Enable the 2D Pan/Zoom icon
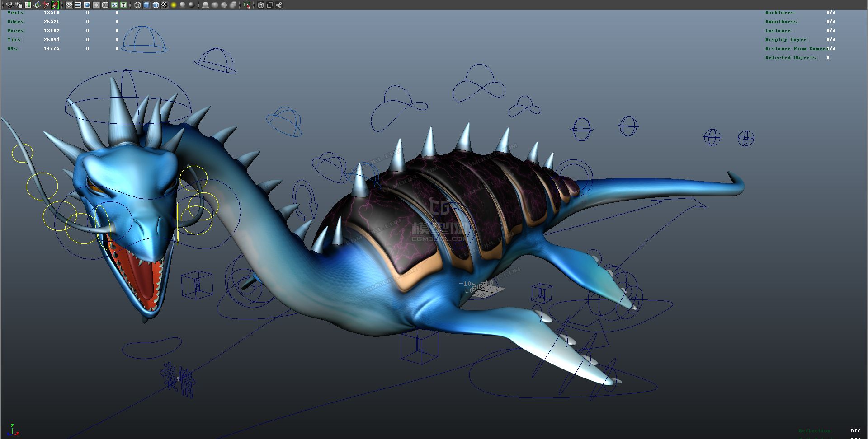Viewport: 868px width, 439px height. [x=46, y=5]
